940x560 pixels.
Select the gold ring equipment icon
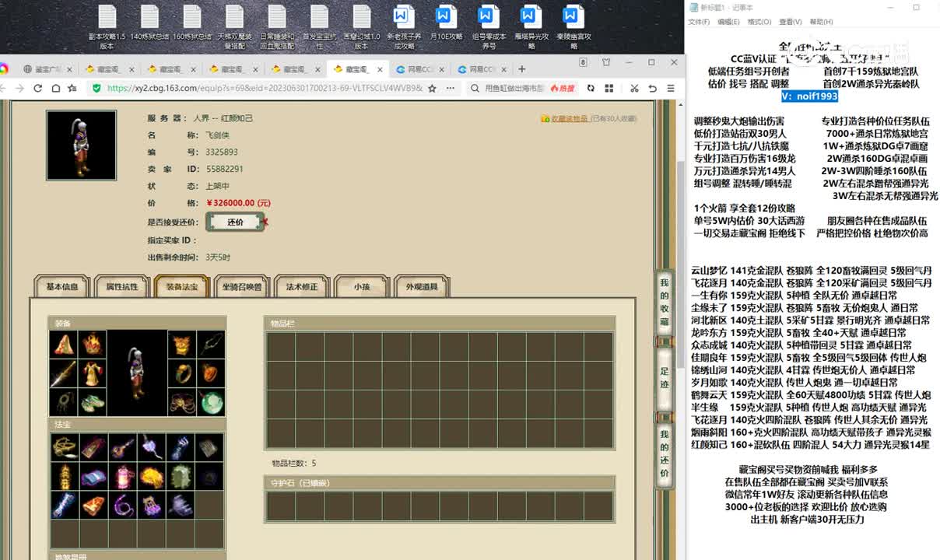[182, 373]
